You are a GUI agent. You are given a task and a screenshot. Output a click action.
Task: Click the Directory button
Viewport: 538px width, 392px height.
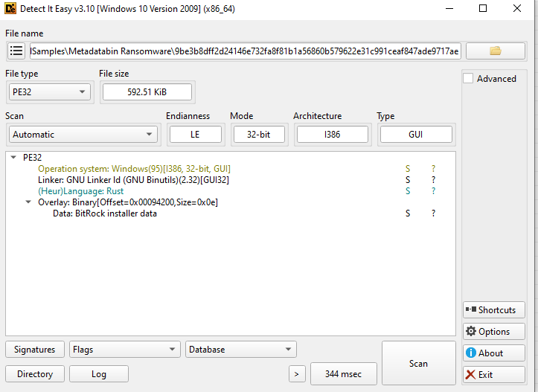click(x=35, y=374)
